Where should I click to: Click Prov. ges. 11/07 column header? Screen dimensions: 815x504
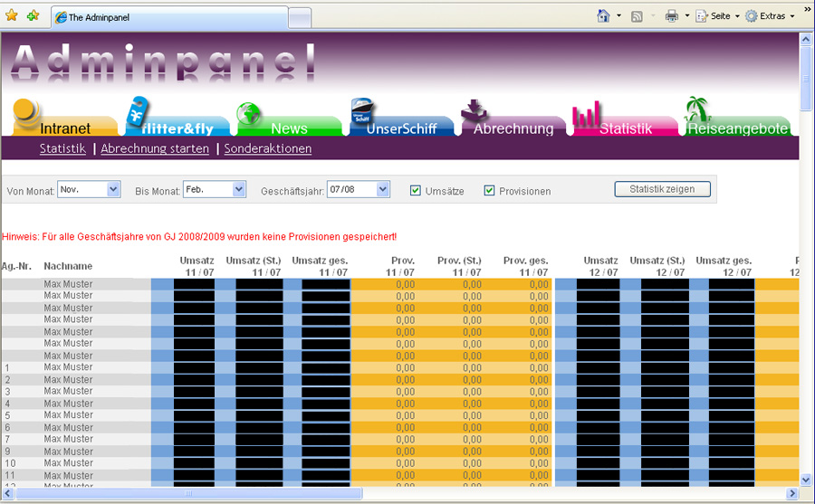(x=525, y=266)
